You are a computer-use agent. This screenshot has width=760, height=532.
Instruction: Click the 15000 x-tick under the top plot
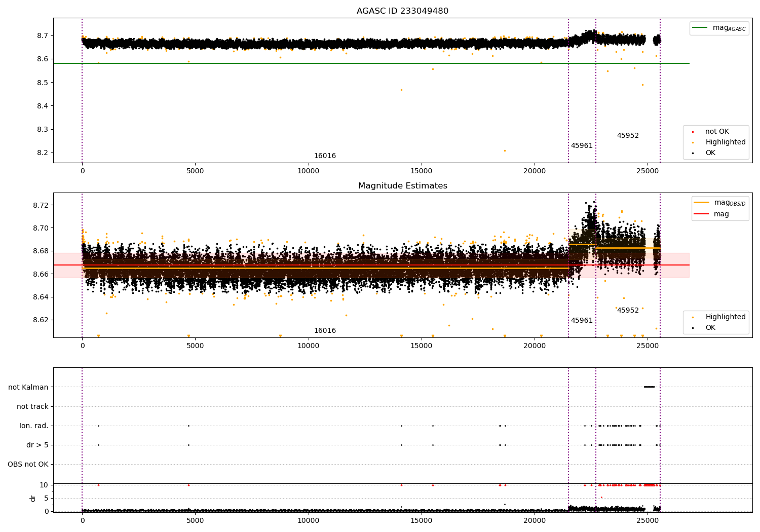click(422, 171)
